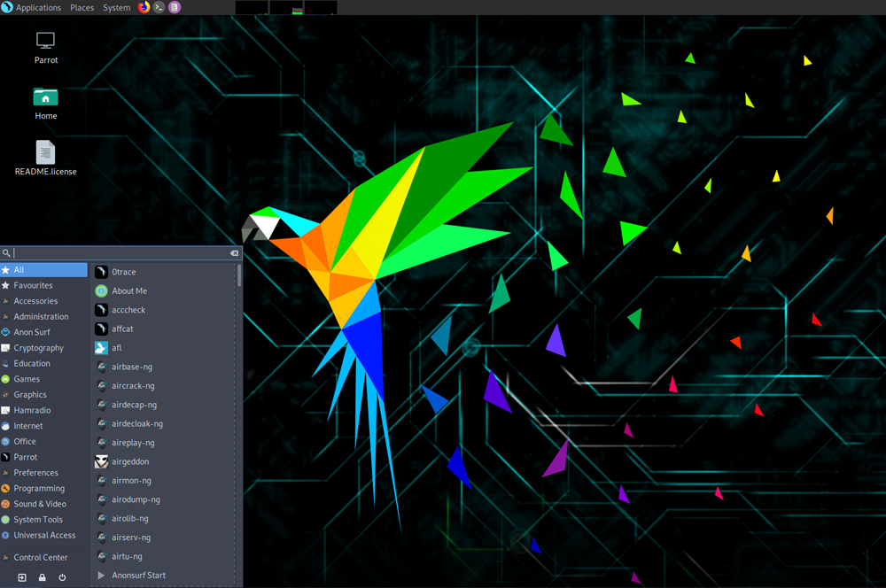Viewport: 886px width, 588px height.
Task: Open the Applications menu
Action: coord(38,7)
